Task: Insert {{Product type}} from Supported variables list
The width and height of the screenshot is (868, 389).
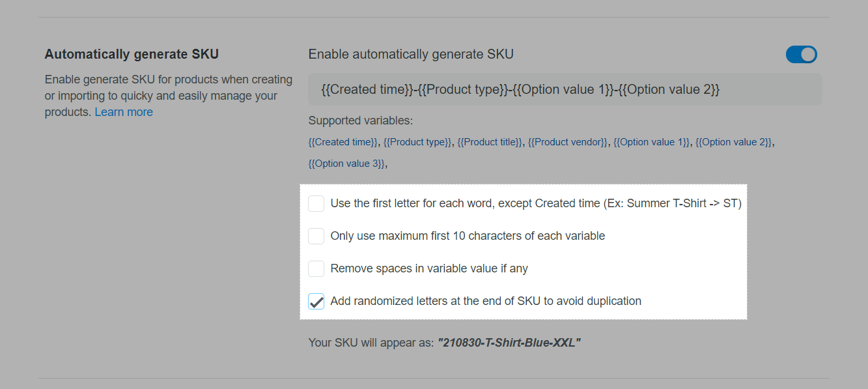Action: tap(417, 142)
